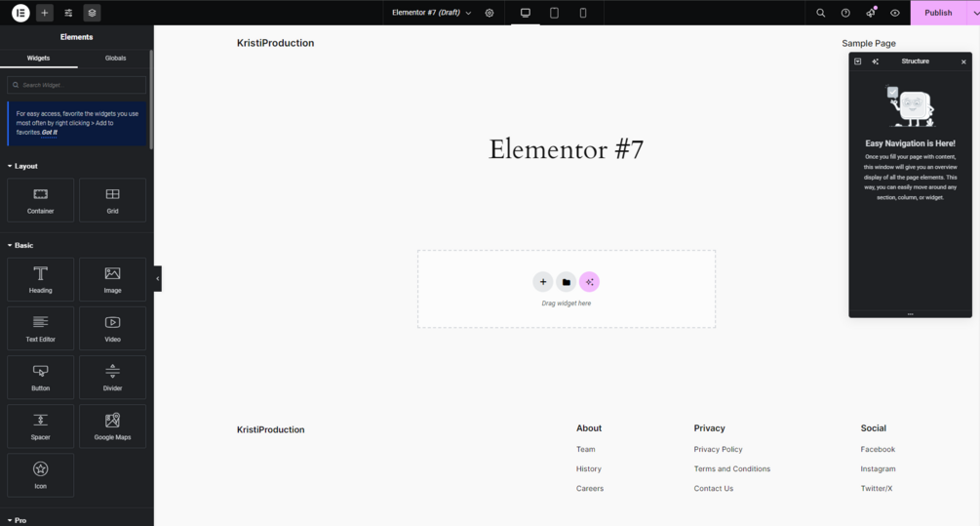Click the Structure panel bottom resize handle
The image size is (980, 526).
tap(910, 314)
